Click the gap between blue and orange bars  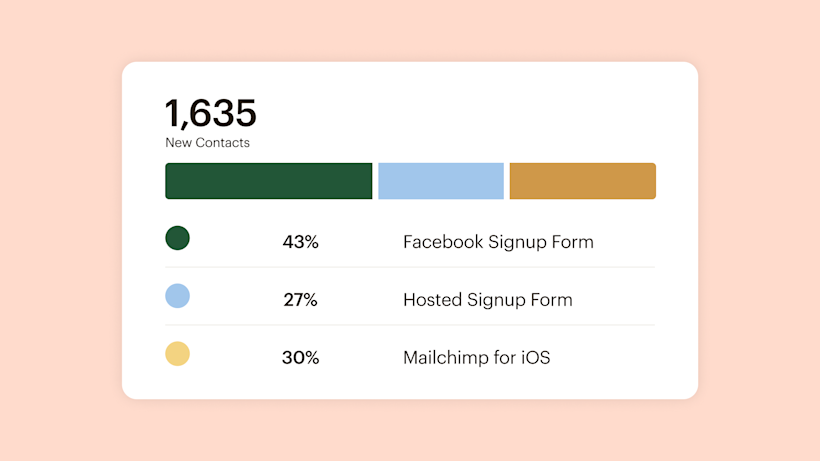click(x=507, y=181)
